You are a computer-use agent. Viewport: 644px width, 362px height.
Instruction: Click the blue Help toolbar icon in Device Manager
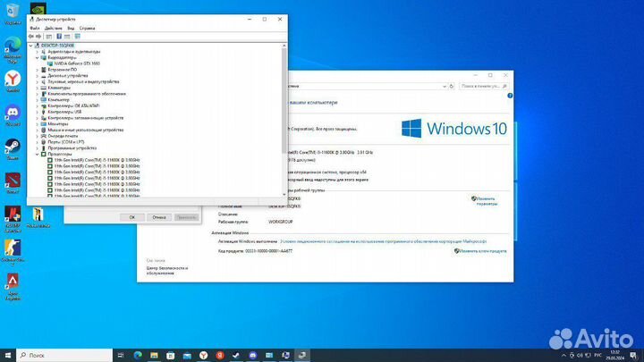[x=59, y=37]
